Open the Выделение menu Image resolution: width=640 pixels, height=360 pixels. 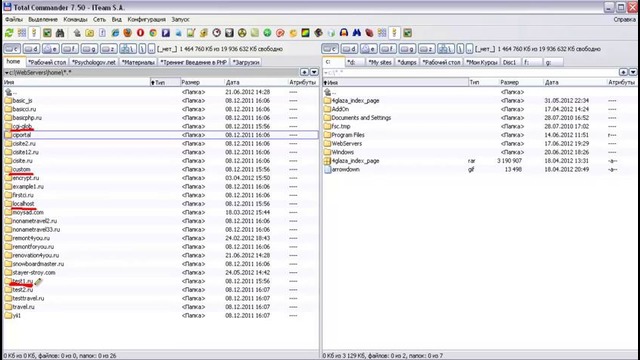[x=43, y=19]
